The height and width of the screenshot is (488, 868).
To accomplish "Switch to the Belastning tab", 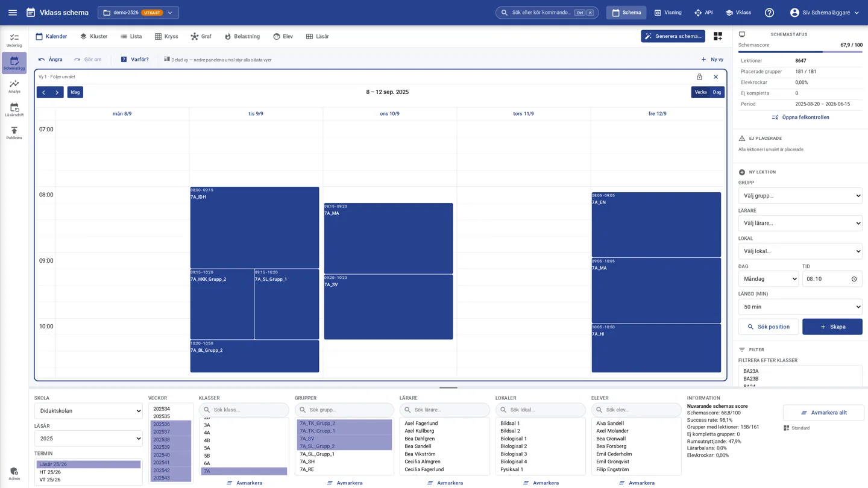I will 242,37.
